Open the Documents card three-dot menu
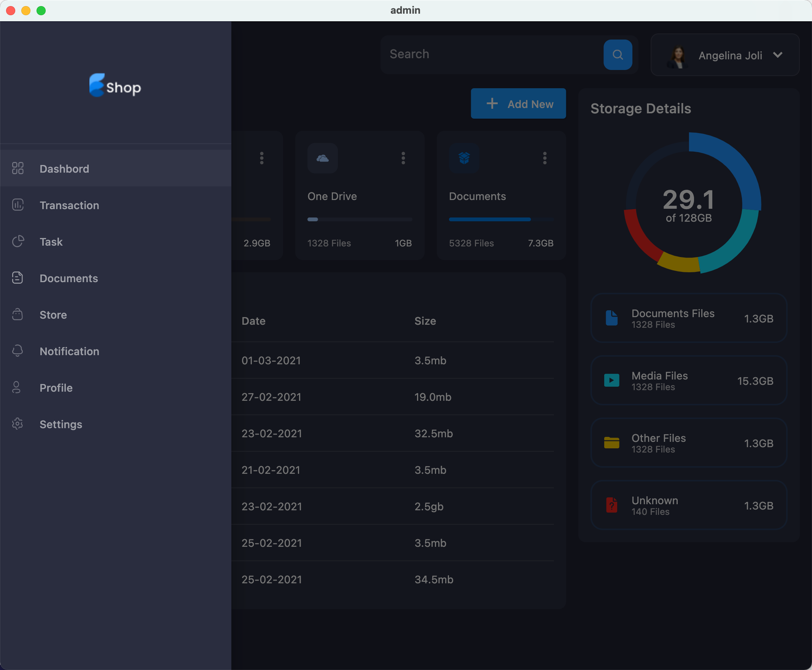 point(545,158)
